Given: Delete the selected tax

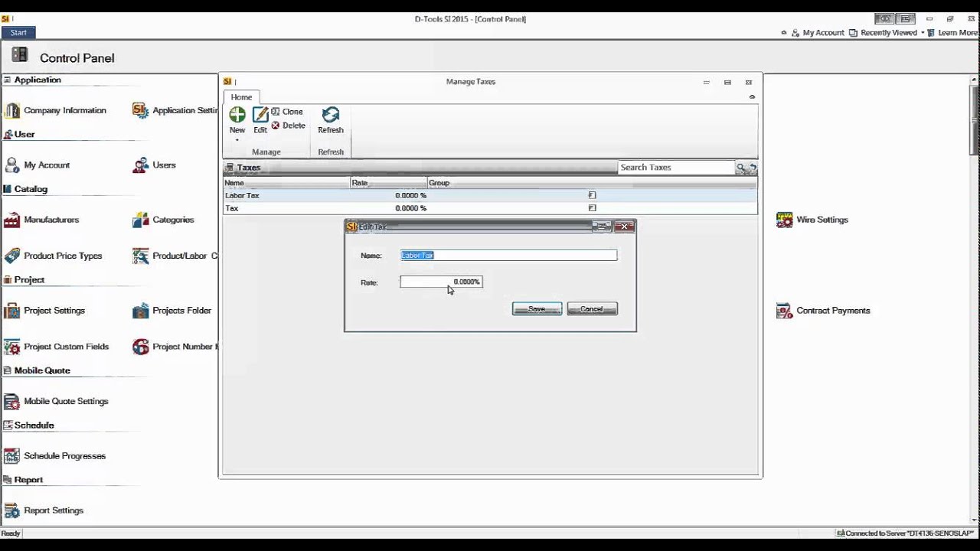Looking at the screenshot, I should click(288, 126).
